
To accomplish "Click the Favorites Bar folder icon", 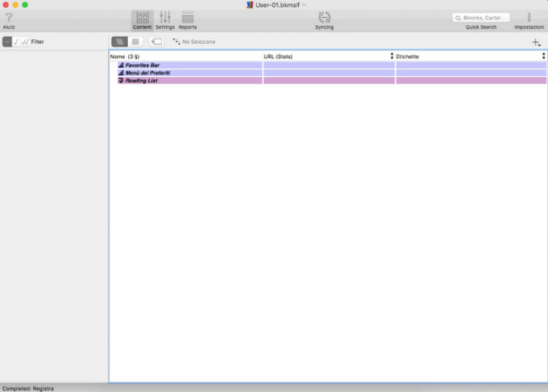I will coord(121,65).
